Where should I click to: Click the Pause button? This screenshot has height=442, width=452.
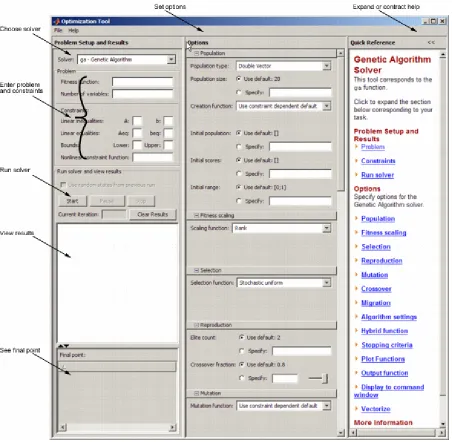107,201
